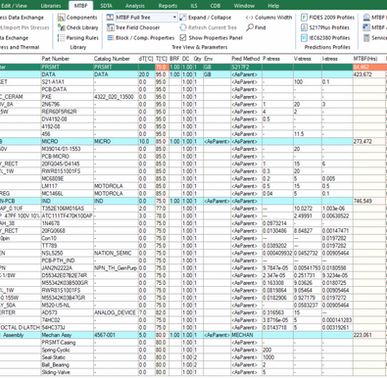Open the Analysis tab
The height and width of the screenshot is (378, 387).
pos(135,6)
